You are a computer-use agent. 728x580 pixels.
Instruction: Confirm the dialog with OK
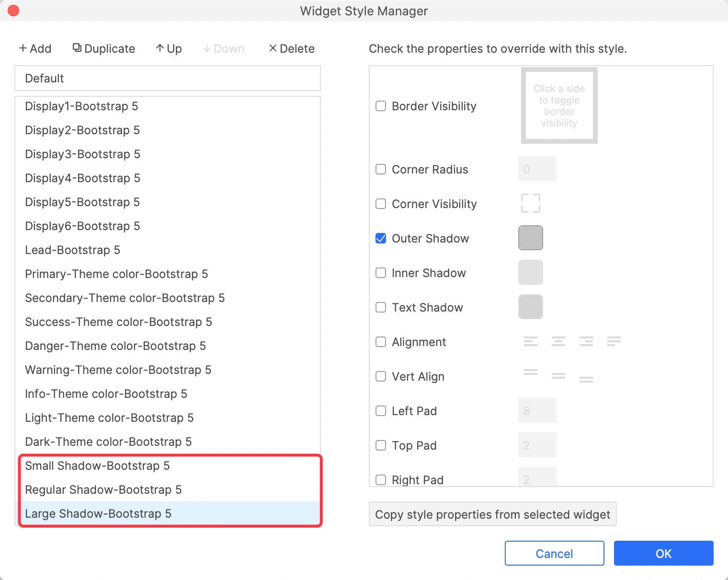pos(663,553)
